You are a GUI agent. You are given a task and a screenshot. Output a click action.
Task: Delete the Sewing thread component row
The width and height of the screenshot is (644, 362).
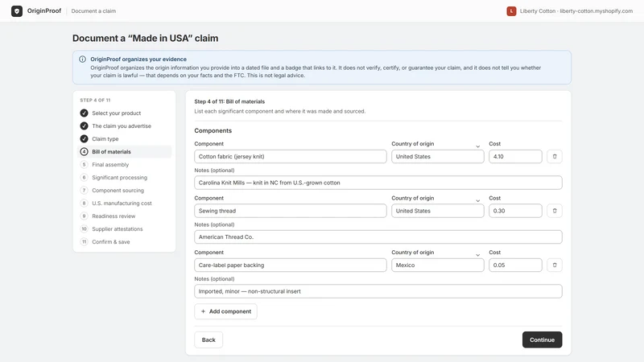tap(555, 211)
